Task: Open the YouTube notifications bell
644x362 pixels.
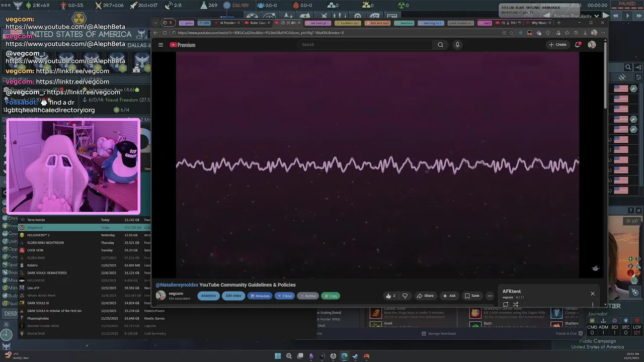Action: [x=578, y=45]
